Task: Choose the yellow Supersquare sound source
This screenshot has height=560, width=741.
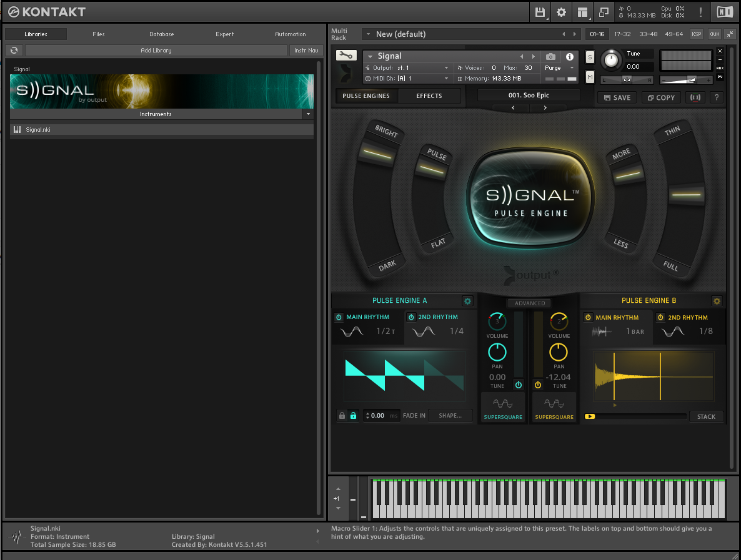Action: click(554, 408)
